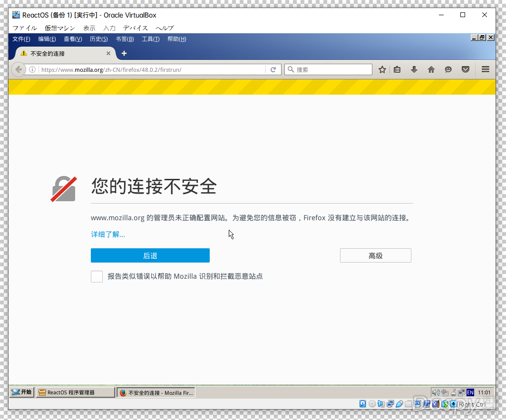Reload the current page

(x=273, y=69)
